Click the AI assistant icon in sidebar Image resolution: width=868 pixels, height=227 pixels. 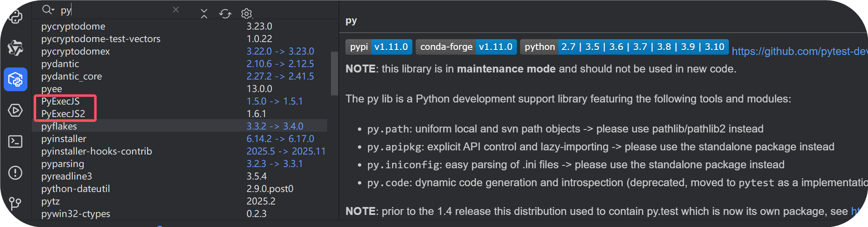15,48
